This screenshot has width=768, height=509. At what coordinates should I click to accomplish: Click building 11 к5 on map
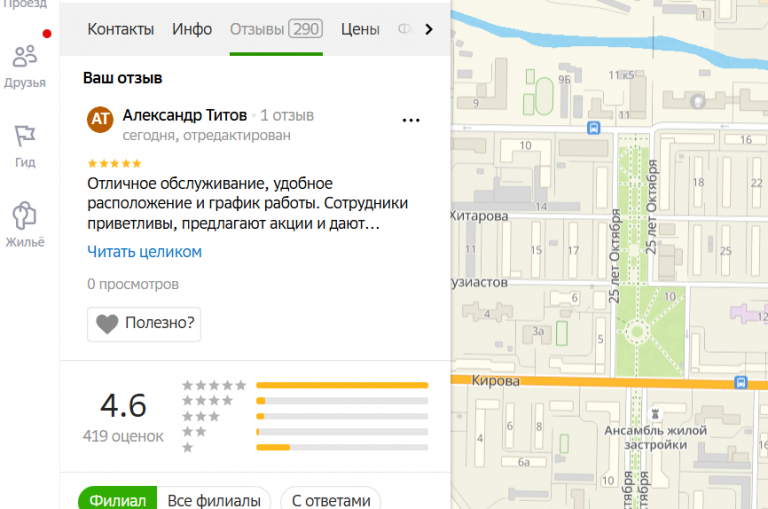coord(621,75)
